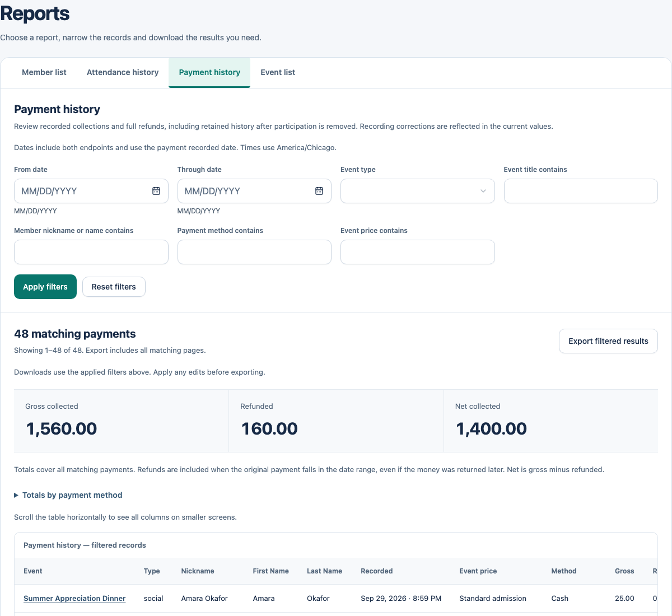
Task: Click the Nickname column header
Action: (198, 571)
